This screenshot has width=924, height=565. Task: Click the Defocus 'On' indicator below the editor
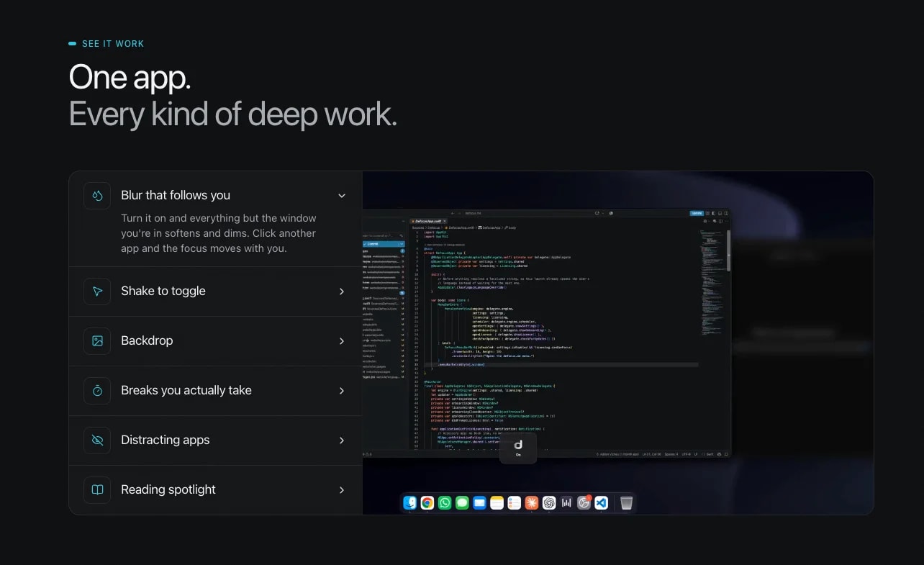[x=518, y=448]
